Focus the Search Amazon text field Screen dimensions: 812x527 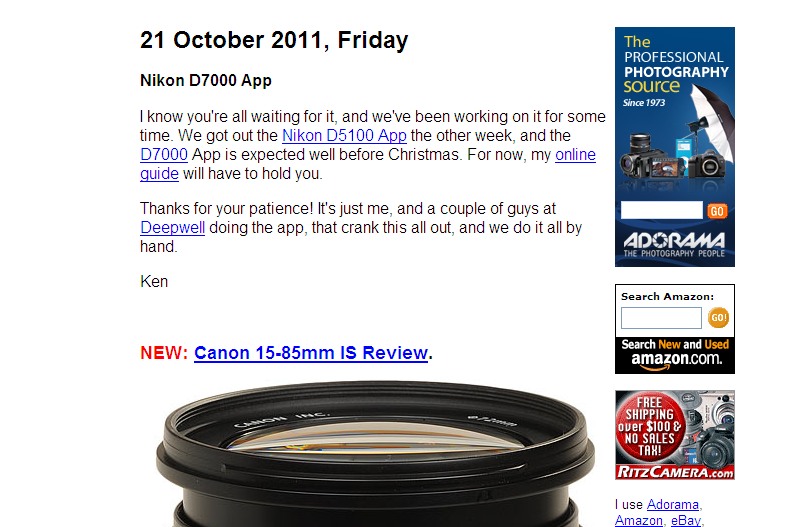coord(661,318)
